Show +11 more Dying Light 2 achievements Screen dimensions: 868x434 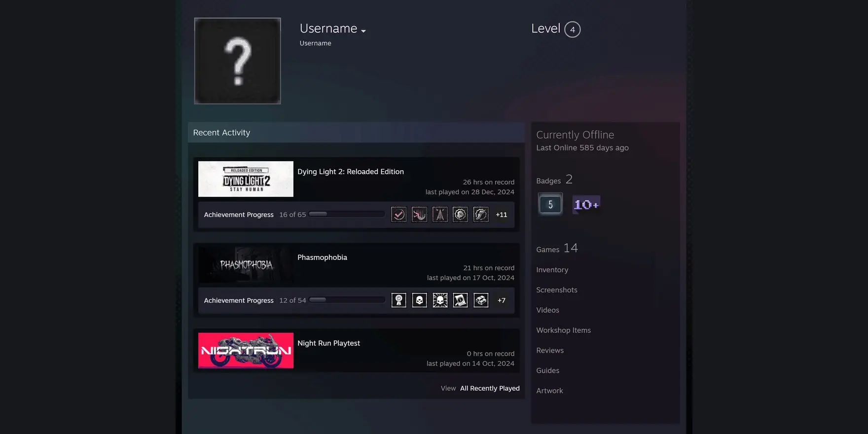pyautogui.click(x=502, y=215)
